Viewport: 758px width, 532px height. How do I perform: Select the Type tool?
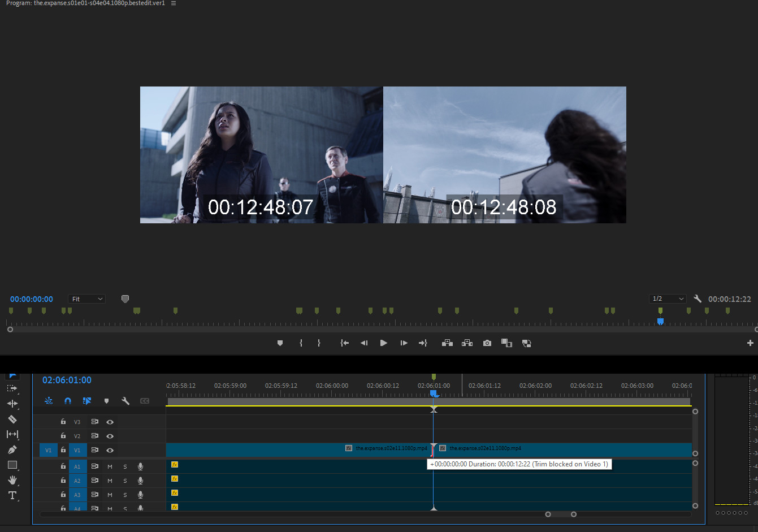tap(12, 495)
